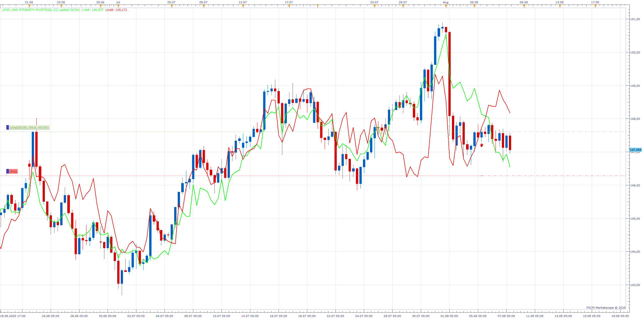Click the LEVEL AND STRENGTH PIVOTS indicator label

41,10
